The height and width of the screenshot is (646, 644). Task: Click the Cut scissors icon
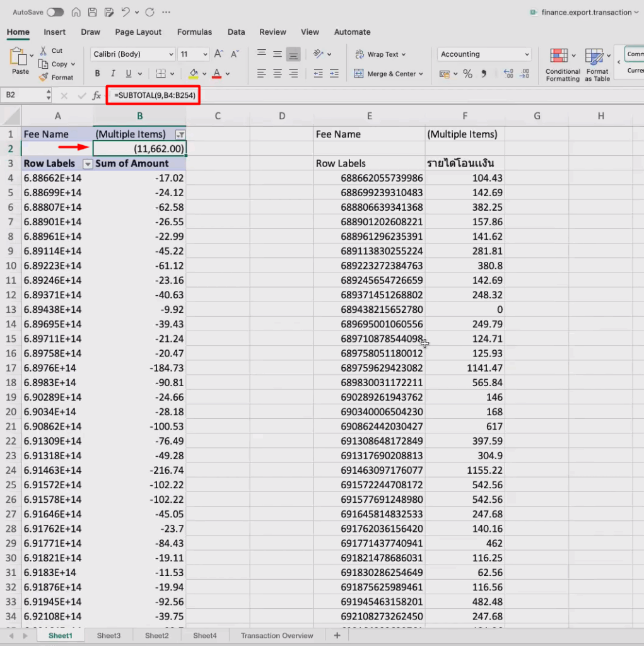click(x=44, y=50)
